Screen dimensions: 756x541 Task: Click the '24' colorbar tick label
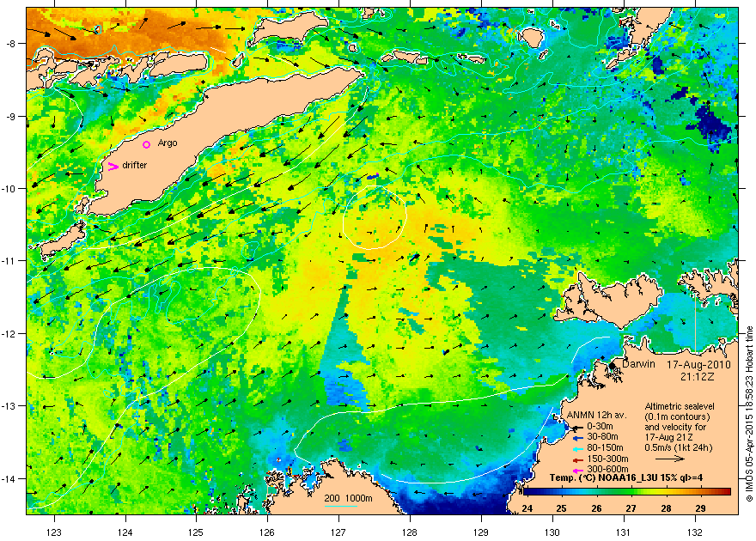pyautogui.click(x=527, y=508)
